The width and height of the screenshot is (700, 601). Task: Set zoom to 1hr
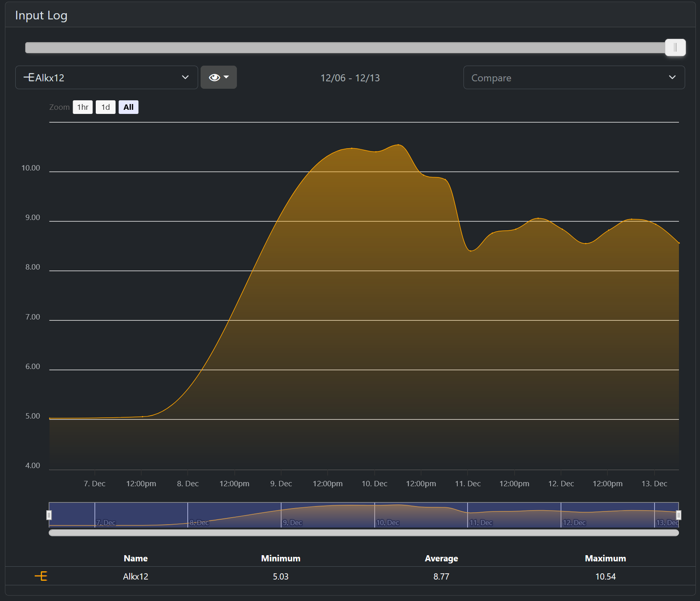[x=83, y=107]
